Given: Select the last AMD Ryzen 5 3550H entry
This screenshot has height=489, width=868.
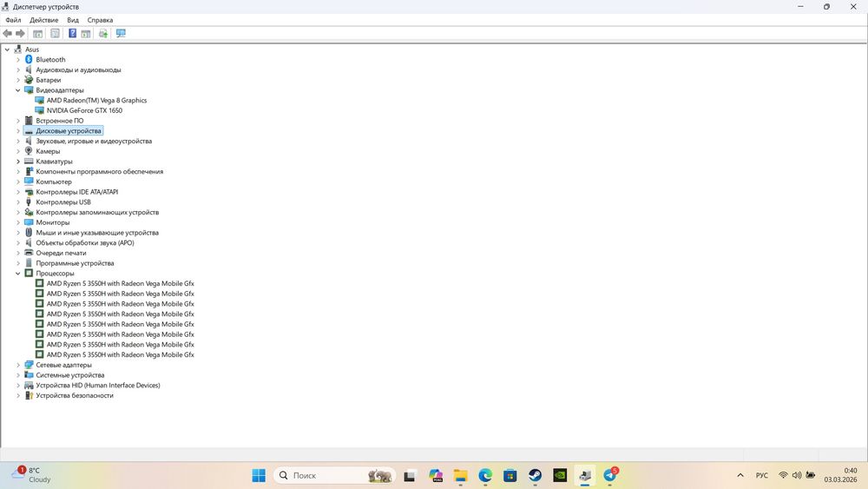Looking at the screenshot, I should [x=120, y=354].
